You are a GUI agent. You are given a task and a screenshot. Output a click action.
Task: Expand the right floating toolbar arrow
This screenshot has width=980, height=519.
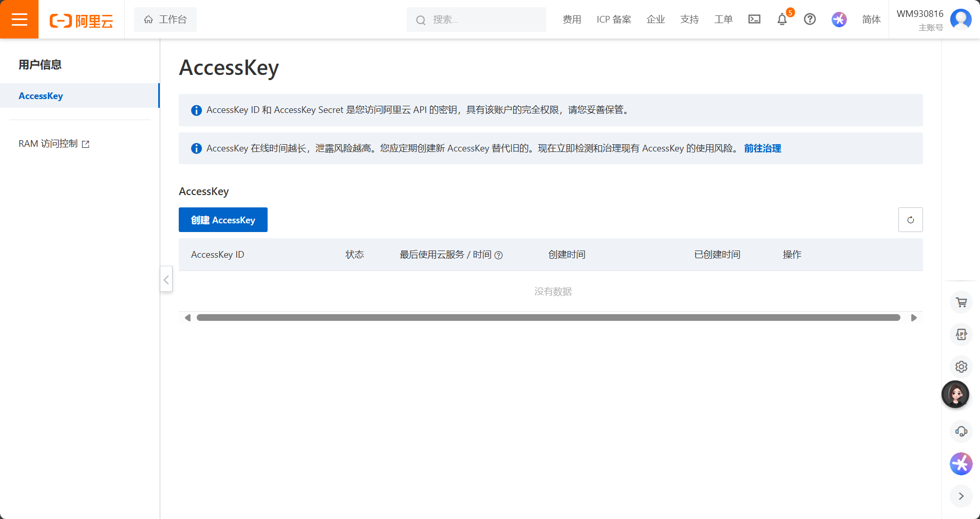coord(961,496)
